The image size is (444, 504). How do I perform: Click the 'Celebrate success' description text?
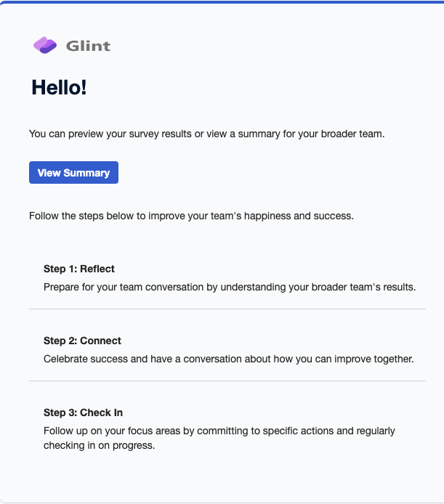pos(229,359)
